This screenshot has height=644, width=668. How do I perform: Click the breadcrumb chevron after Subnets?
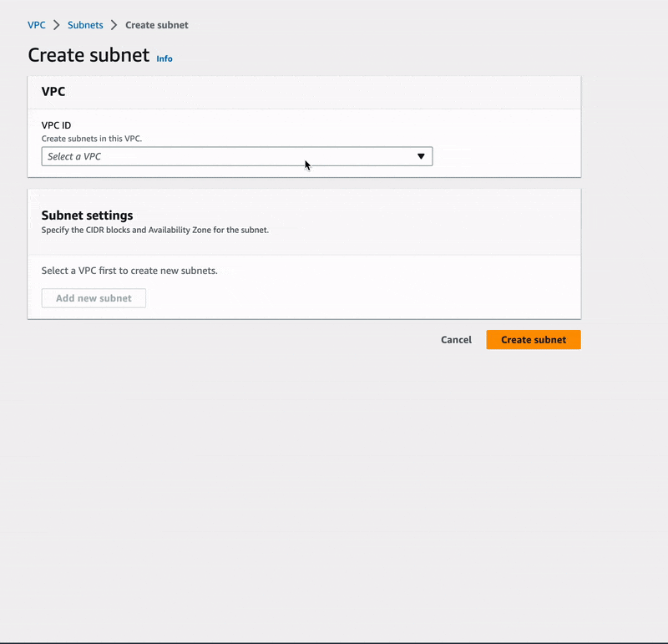(114, 25)
